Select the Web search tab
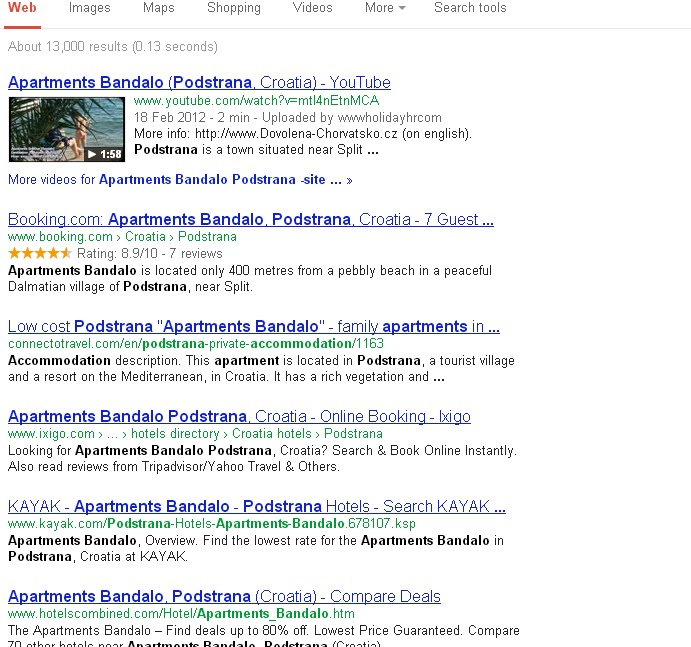 22,7
